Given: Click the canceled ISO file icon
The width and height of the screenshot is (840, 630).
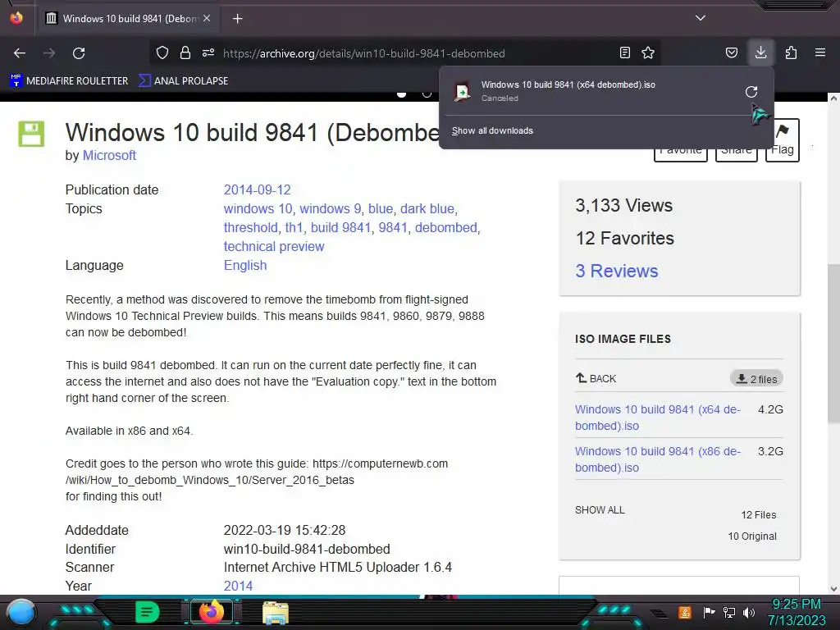Looking at the screenshot, I should click(462, 92).
